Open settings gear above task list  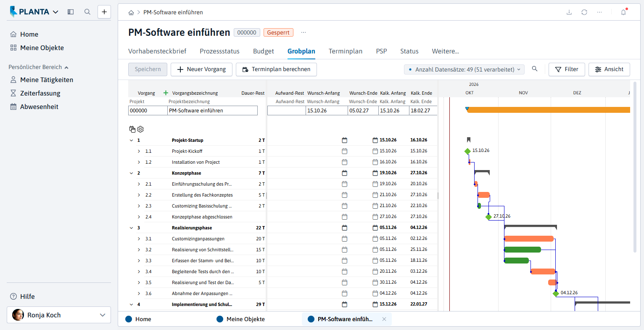point(140,129)
